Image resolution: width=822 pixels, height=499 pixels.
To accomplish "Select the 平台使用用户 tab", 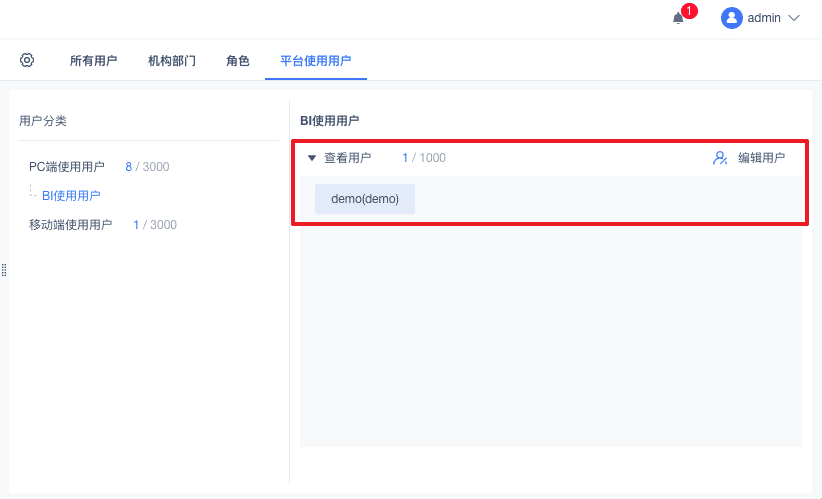I will pyautogui.click(x=316, y=61).
